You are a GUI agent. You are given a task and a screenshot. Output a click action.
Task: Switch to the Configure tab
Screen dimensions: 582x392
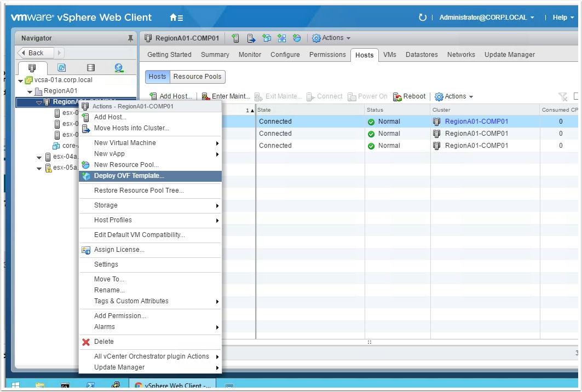(x=285, y=55)
